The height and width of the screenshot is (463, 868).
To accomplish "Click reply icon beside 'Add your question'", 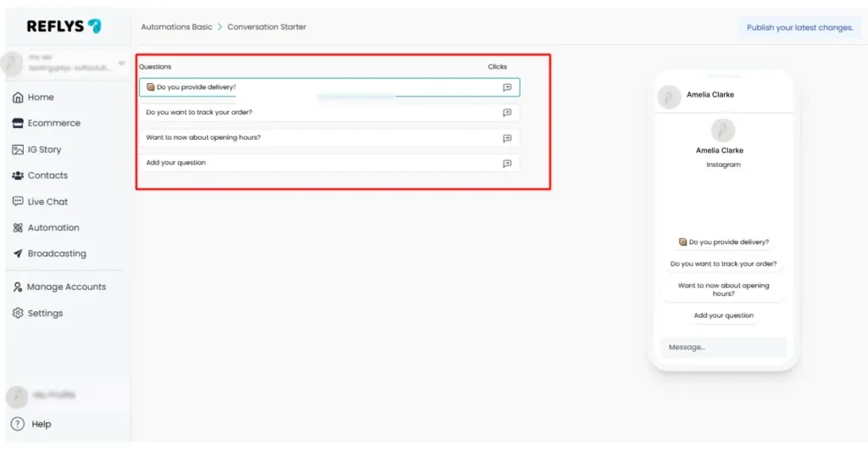I will (x=507, y=164).
